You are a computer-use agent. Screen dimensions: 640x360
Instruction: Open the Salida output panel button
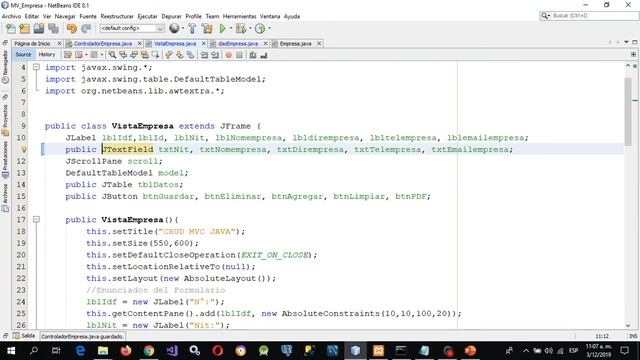click(x=24, y=336)
